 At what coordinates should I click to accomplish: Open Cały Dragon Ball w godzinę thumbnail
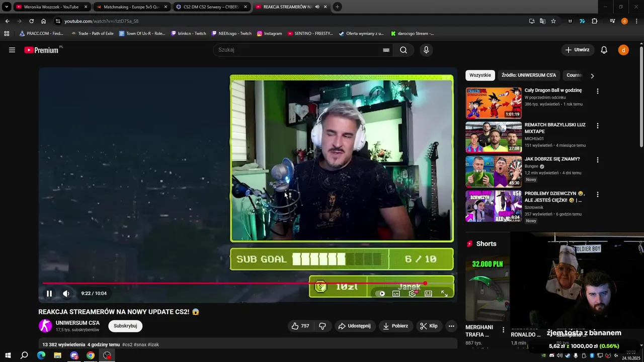pos(494,103)
